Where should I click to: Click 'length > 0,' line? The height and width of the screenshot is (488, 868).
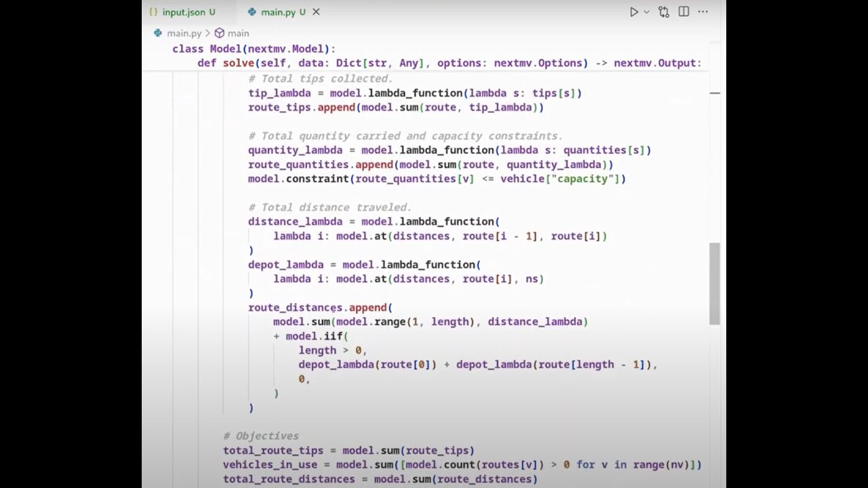[333, 350]
